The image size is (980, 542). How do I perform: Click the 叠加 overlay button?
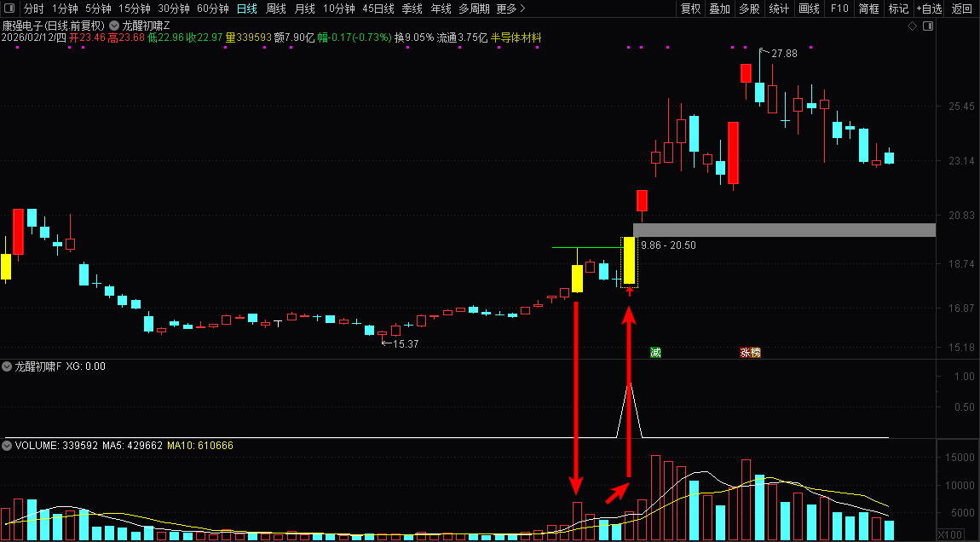coord(720,9)
